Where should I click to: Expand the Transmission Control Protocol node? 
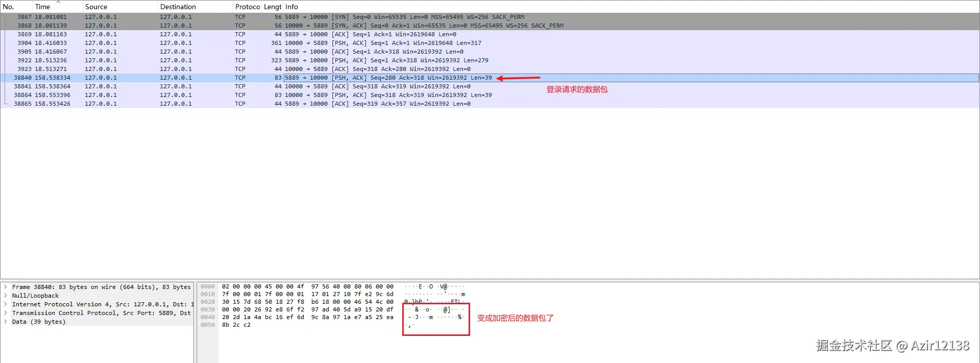click(x=6, y=313)
